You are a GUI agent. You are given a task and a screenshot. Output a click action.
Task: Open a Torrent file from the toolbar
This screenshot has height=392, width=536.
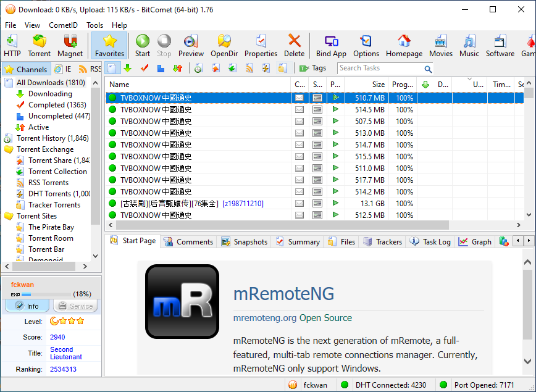coord(39,46)
